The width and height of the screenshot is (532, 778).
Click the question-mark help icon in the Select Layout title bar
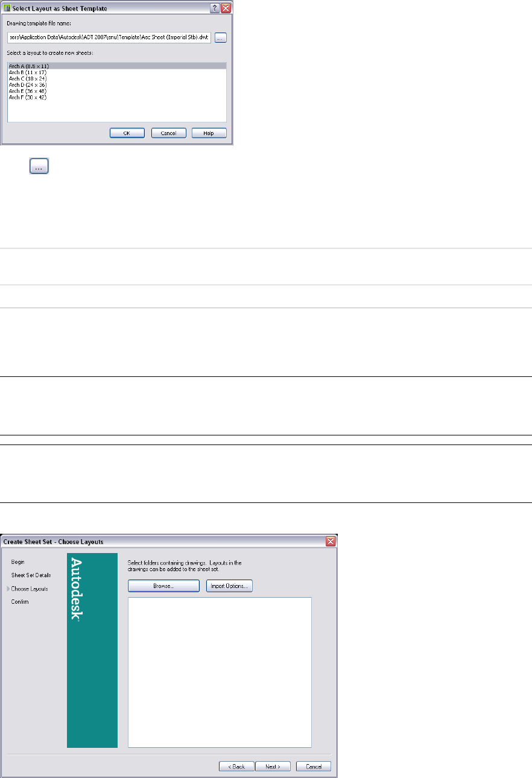pos(215,8)
